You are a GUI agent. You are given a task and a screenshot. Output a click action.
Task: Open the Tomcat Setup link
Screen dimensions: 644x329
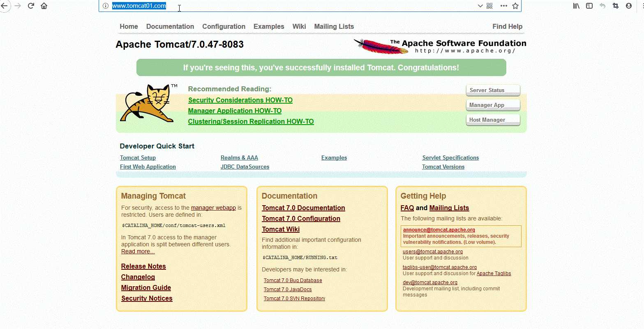coord(138,158)
